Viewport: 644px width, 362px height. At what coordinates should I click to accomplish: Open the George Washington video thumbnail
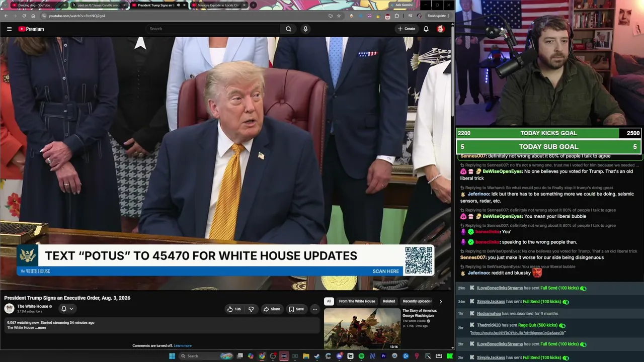pyautogui.click(x=362, y=329)
